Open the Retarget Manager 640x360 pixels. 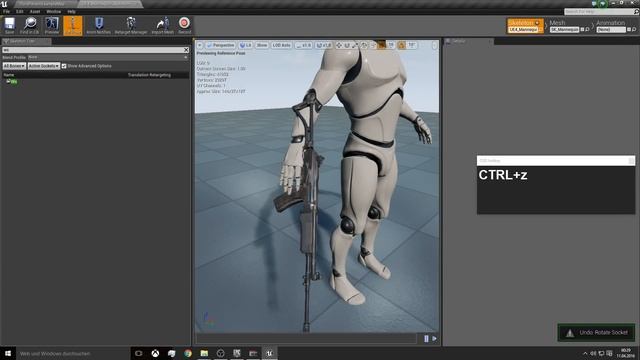[x=131, y=25]
